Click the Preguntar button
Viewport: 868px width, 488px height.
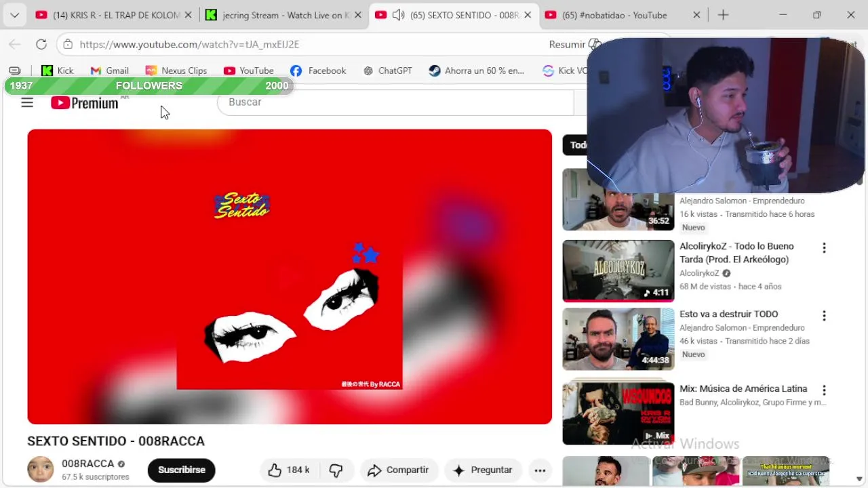[483, 470]
